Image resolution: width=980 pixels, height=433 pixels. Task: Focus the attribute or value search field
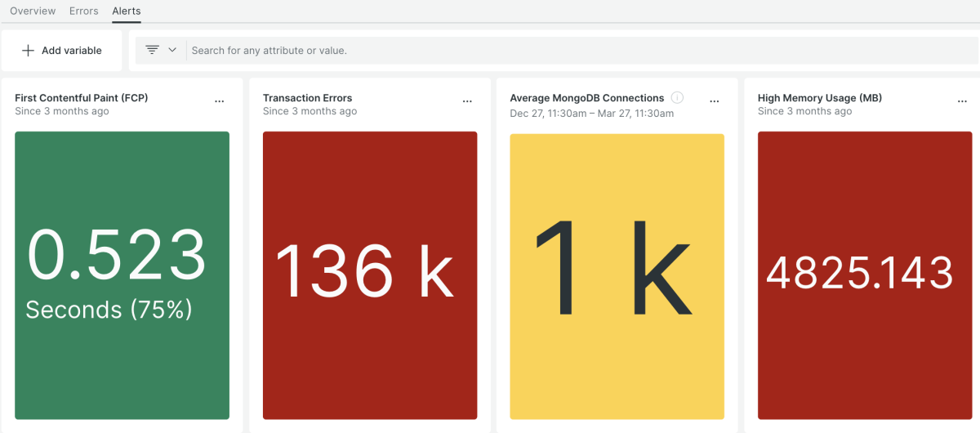572,51
